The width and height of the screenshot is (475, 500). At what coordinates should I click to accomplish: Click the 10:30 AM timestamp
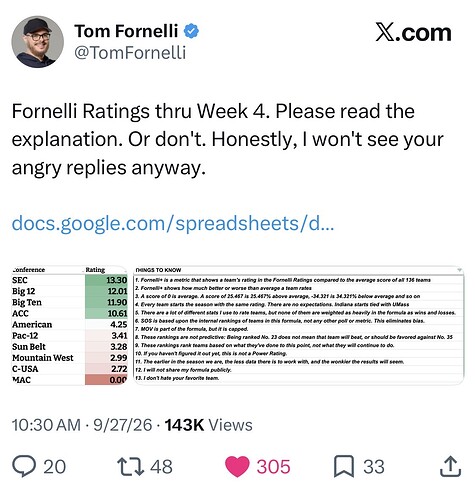(x=46, y=425)
